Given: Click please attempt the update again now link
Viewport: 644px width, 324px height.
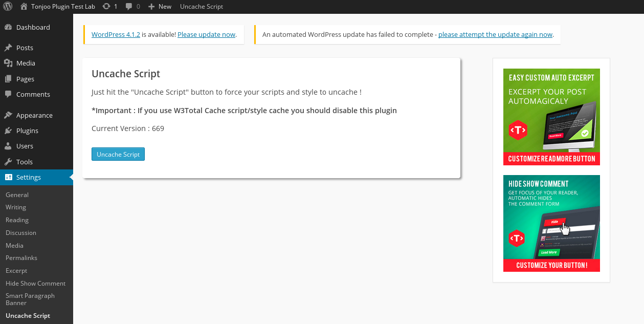Looking at the screenshot, I should point(495,34).
